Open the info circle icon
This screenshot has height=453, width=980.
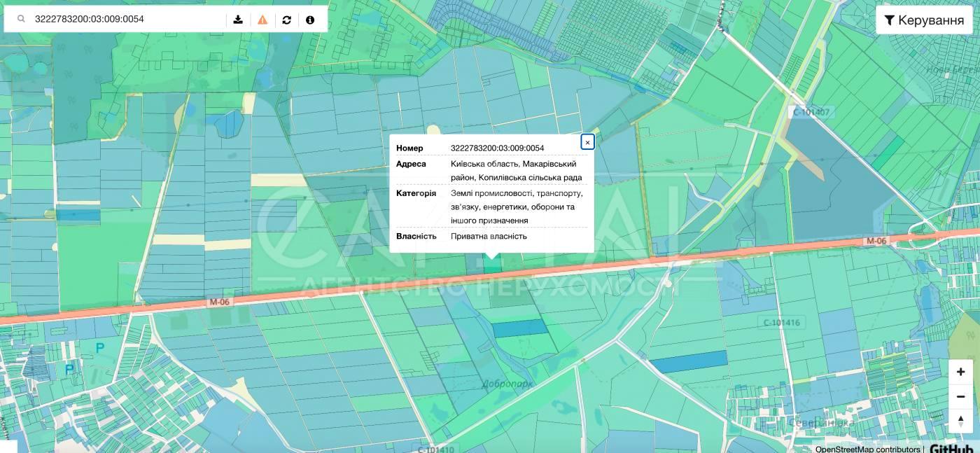310,20
